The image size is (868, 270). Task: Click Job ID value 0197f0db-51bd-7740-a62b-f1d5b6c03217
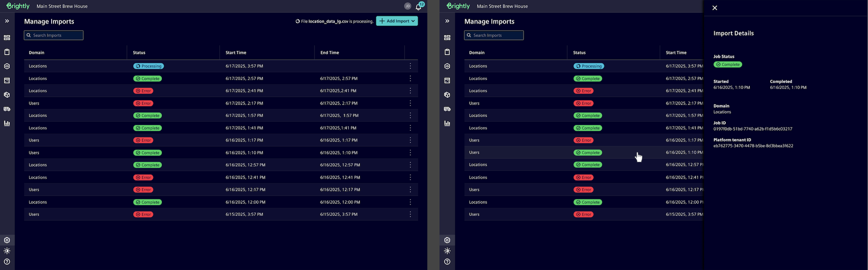click(753, 129)
